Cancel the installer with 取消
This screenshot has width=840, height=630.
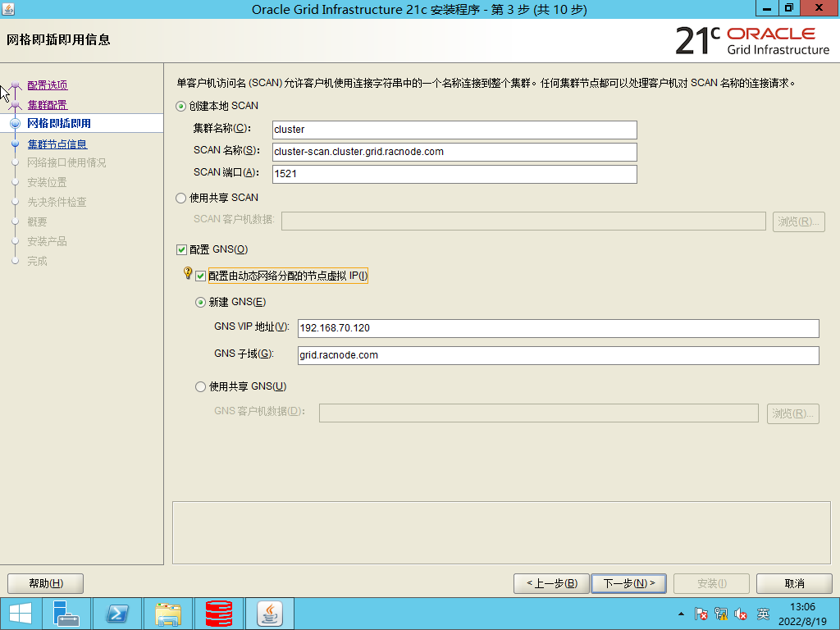794,583
